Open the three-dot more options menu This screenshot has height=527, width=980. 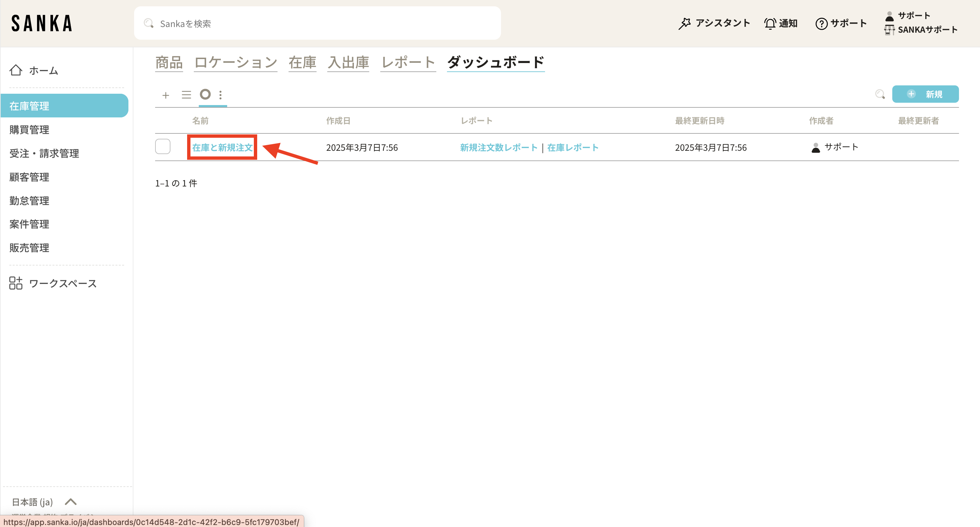(221, 95)
